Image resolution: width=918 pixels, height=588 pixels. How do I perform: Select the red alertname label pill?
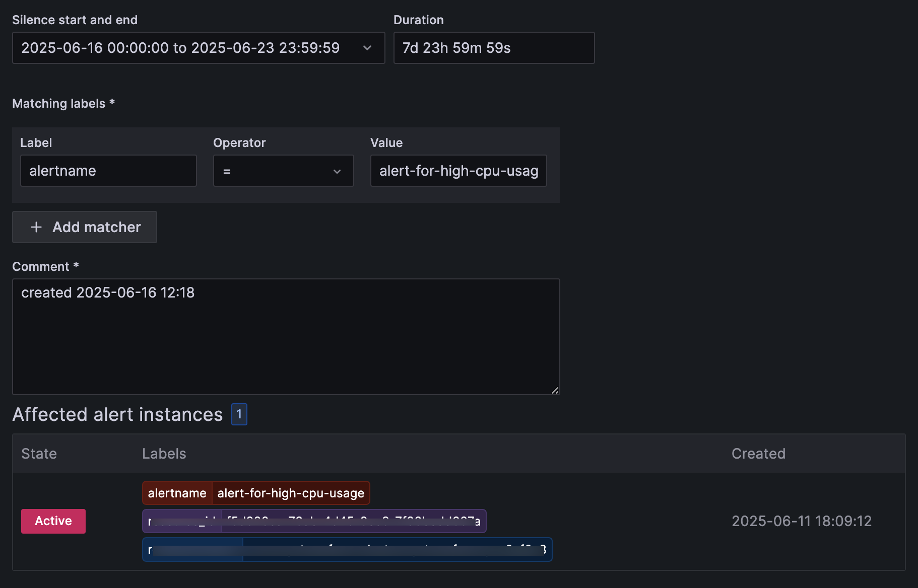point(255,493)
